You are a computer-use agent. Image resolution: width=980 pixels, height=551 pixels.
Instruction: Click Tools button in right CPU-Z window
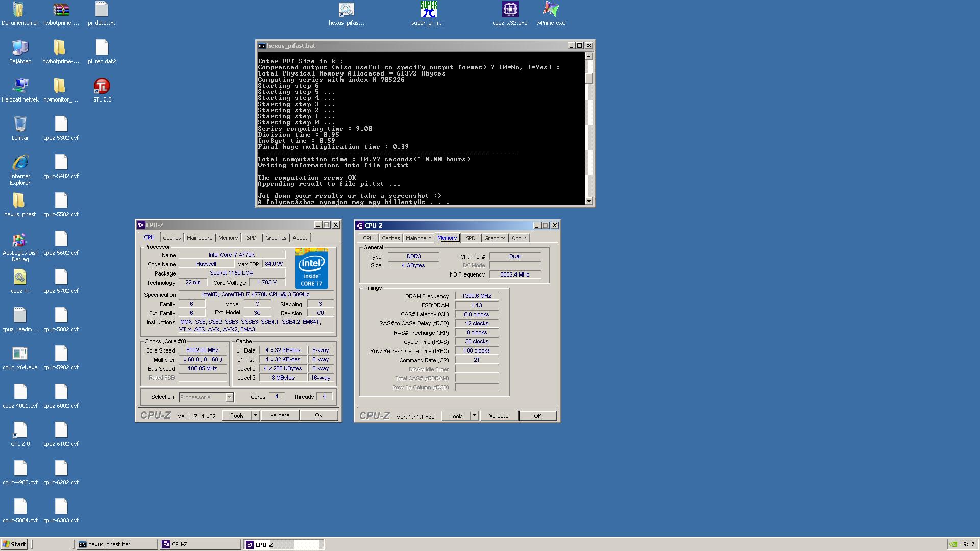click(456, 416)
